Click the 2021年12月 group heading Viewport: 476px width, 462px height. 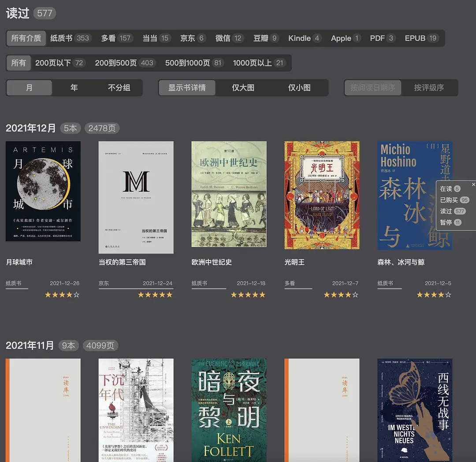pyautogui.click(x=31, y=128)
